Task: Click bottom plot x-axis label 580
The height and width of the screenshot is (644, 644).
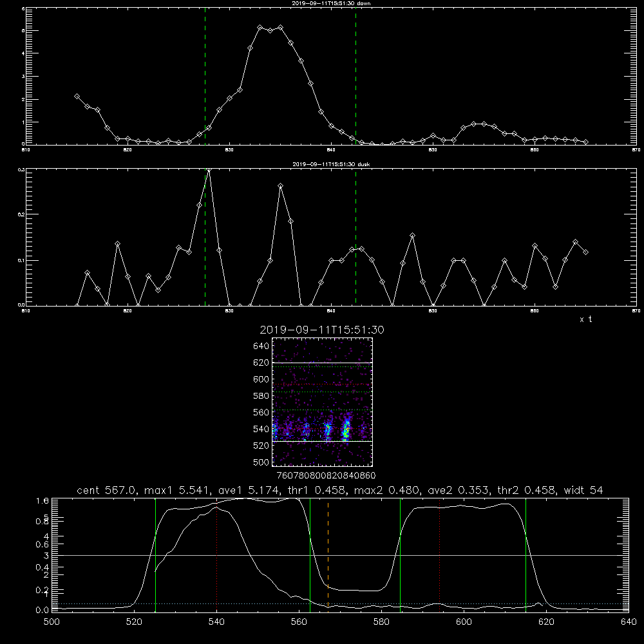Action: (381, 622)
